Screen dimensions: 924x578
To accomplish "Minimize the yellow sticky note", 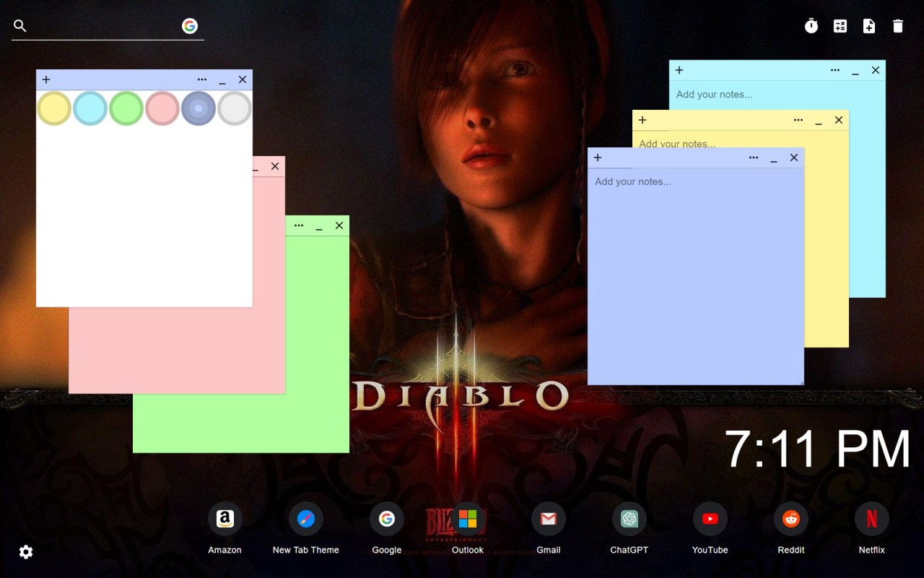I will click(819, 121).
